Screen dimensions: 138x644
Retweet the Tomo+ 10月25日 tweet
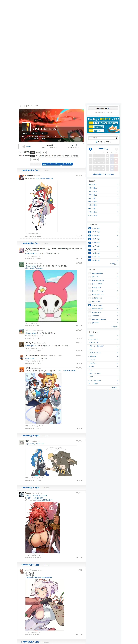click(79, 557)
